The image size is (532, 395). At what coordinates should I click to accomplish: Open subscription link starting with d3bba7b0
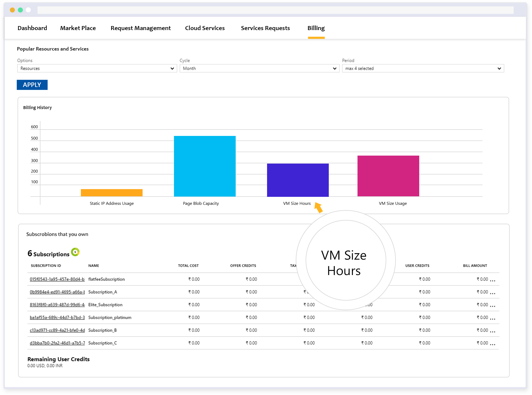pos(57,343)
